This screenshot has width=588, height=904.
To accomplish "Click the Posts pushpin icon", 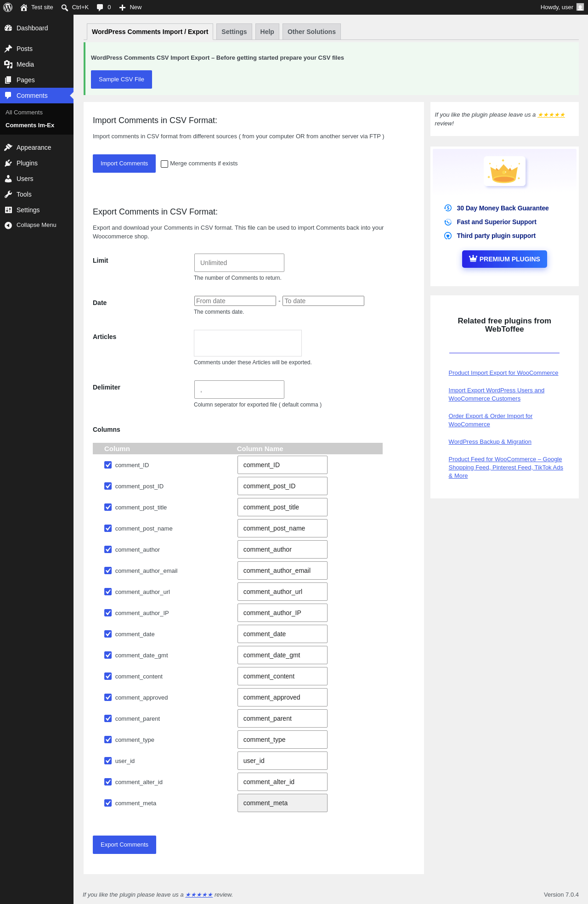I will 8,49.
